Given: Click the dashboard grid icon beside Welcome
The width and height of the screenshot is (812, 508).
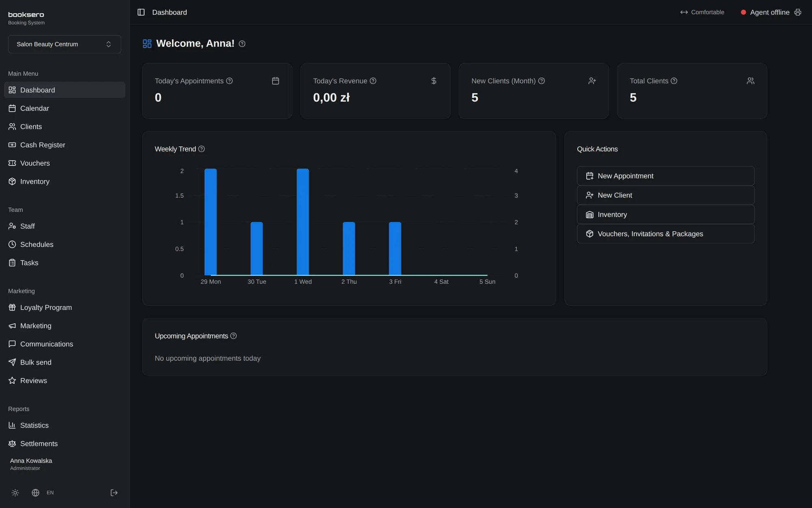Looking at the screenshot, I should tap(147, 43).
